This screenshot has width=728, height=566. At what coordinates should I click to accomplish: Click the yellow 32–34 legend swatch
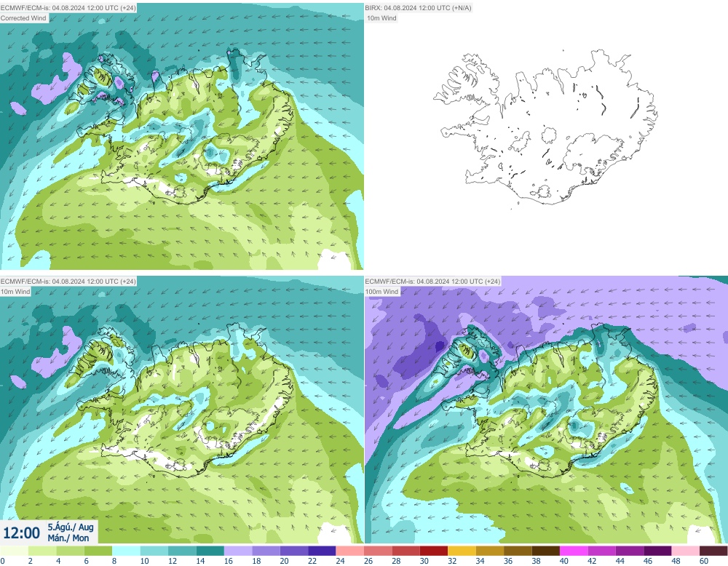tap(462, 551)
